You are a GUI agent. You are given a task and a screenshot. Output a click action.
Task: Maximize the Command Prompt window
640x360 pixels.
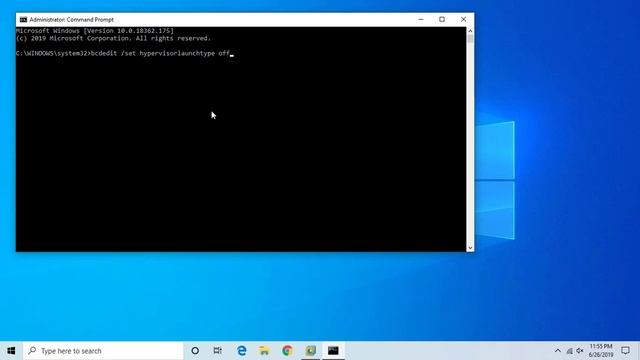[442, 20]
